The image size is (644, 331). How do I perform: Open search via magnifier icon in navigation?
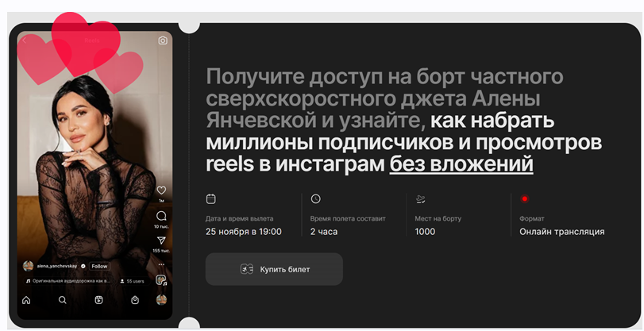(x=63, y=300)
